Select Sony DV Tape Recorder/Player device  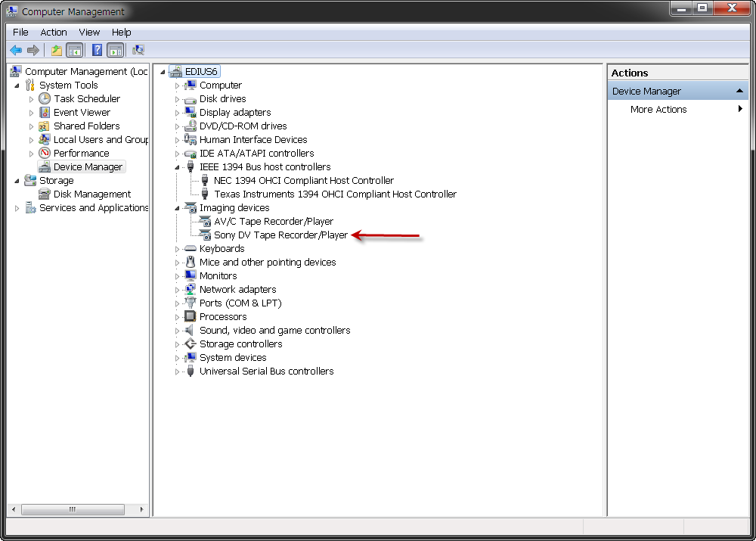coord(280,235)
